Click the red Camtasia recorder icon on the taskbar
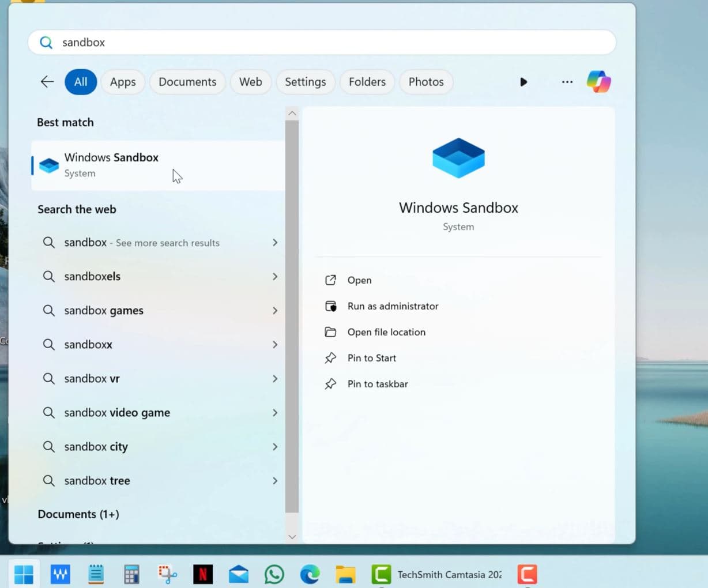Image resolution: width=708 pixels, height=588 pixels. pos(527,574)
